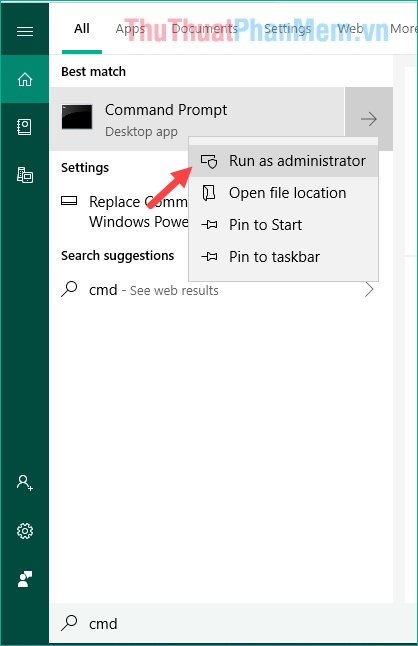Screen dimensions: 418x646
Task: Open the Settings gear icon
Action: click(25, 531)
